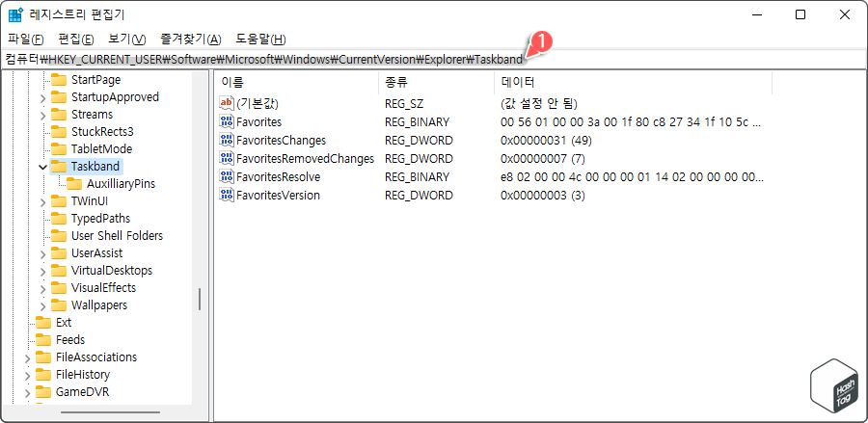Select the Taskband folder icon
Image resolution: width=868 pixels, height=423 pixels.
pyautogui.click(x=59, y=167)
